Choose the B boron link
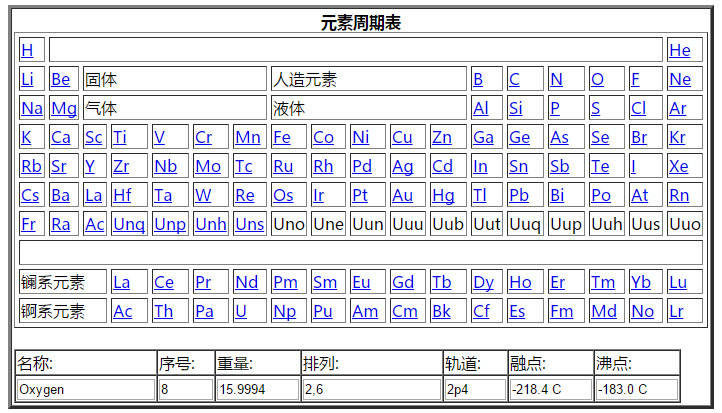The width and height of the screenshot is (722, 413). click(477, 79)
